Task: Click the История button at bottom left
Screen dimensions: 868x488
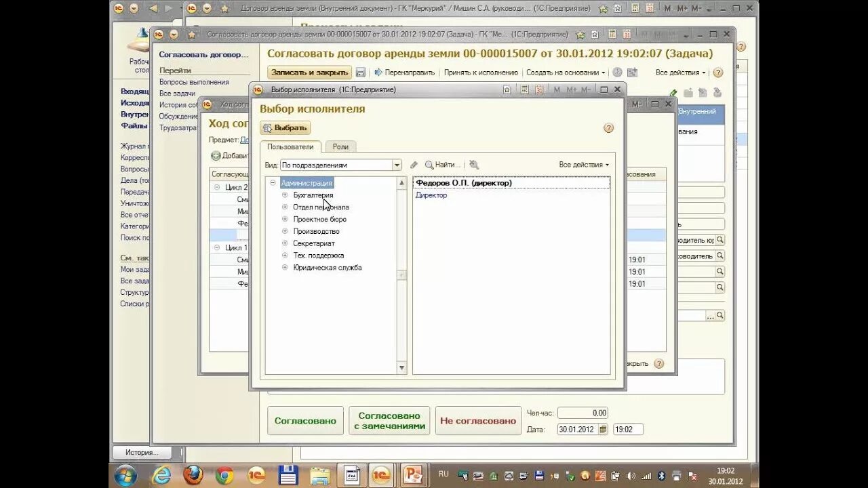Action: click(x=142, y=452)
